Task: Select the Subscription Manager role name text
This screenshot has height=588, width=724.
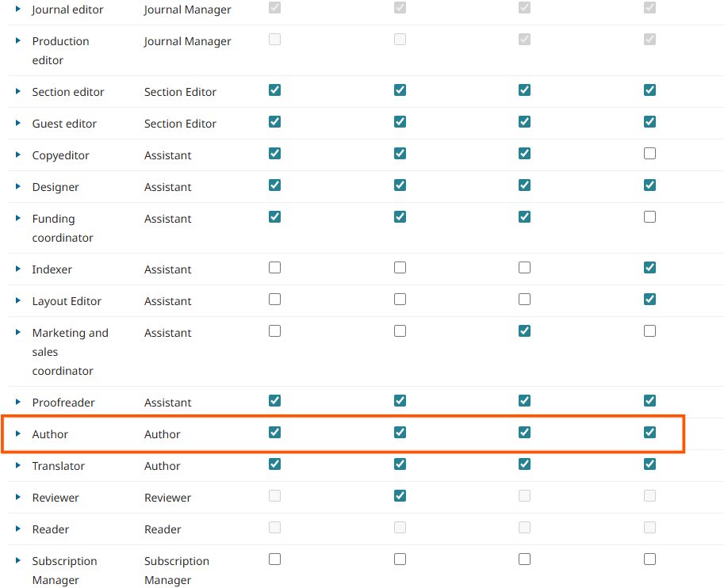Action: point(64,571)
